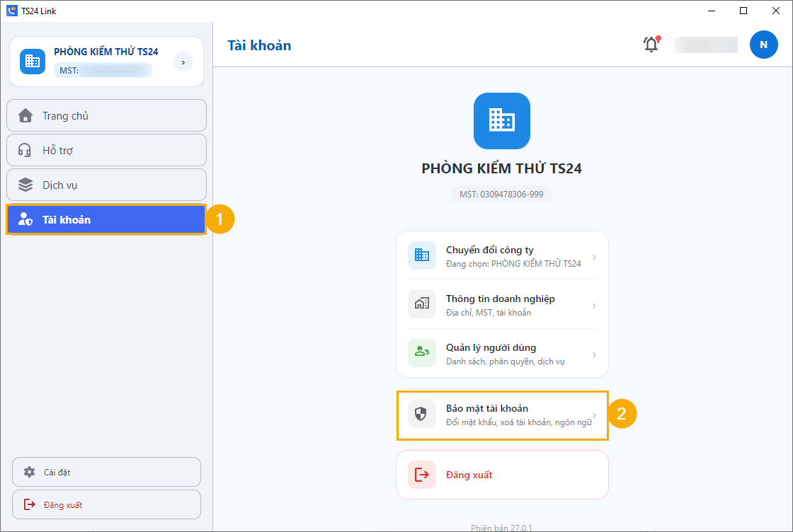
Task: Expand the Thông tin doanh nghiệp chevron
Action: [594, 306]
